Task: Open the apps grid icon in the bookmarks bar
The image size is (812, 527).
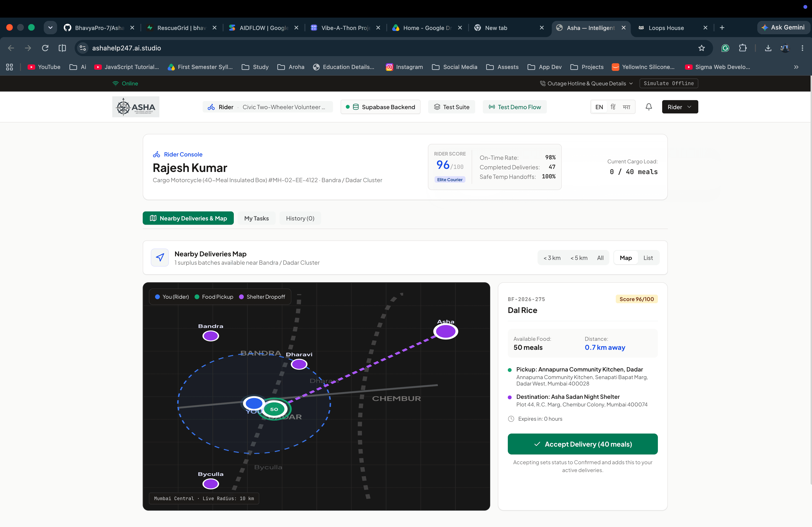Action: click(x=10, y=67)
